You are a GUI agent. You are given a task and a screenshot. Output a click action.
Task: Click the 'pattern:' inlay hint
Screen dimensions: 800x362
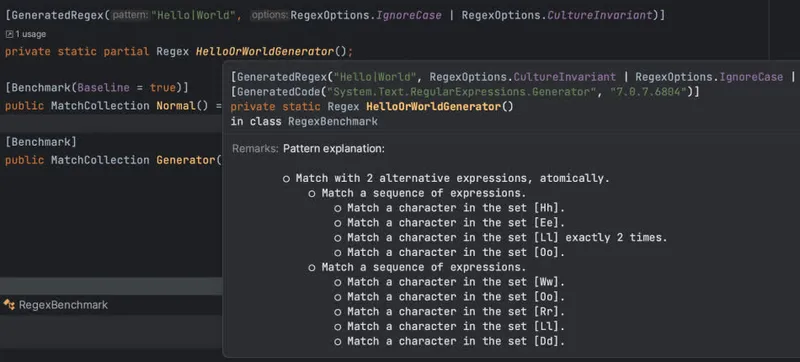pos(130,15)
